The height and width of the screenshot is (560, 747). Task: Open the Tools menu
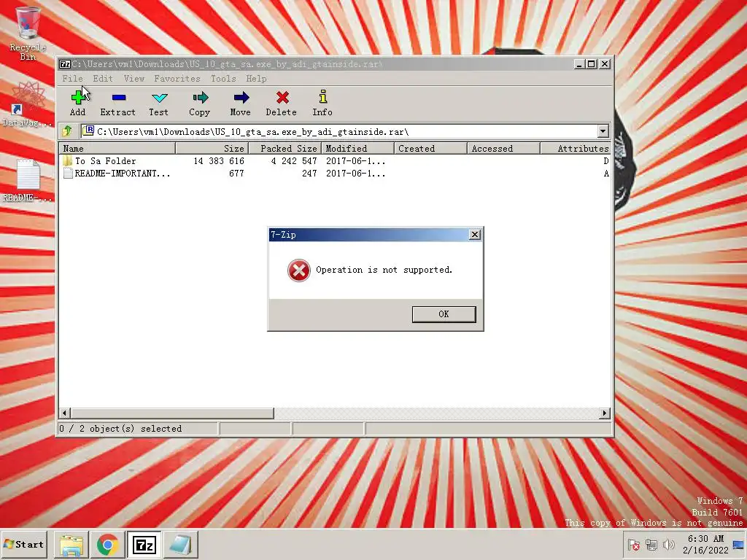click(x=223, y=79)
